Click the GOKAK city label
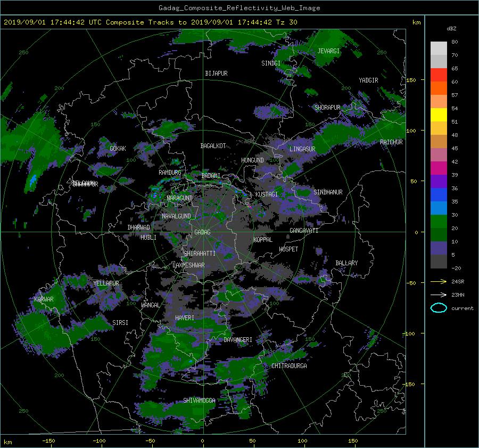This screenshot has height=448, width=479. 118,148
